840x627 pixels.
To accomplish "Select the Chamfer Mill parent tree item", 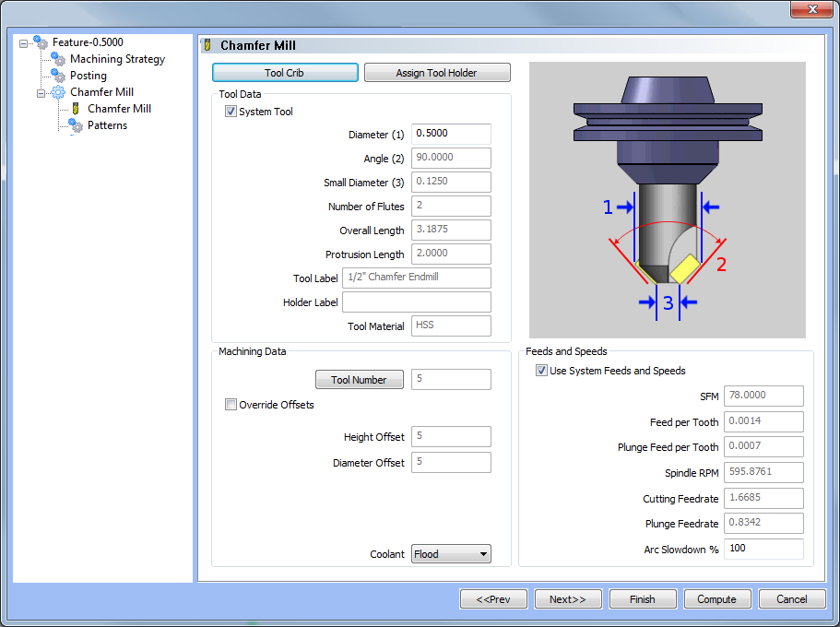I will (101, 92).
